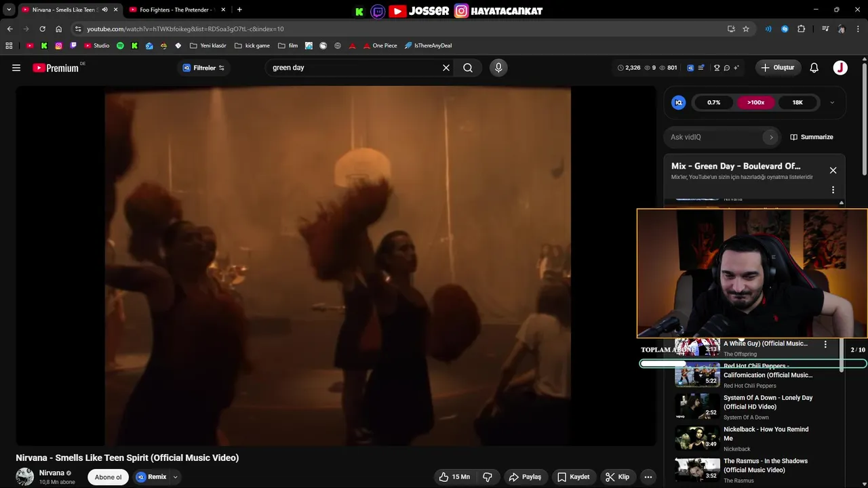Start voice search with microphone icon
The height and width of the screenshot is (488, 868).
[x=498, y=68]
